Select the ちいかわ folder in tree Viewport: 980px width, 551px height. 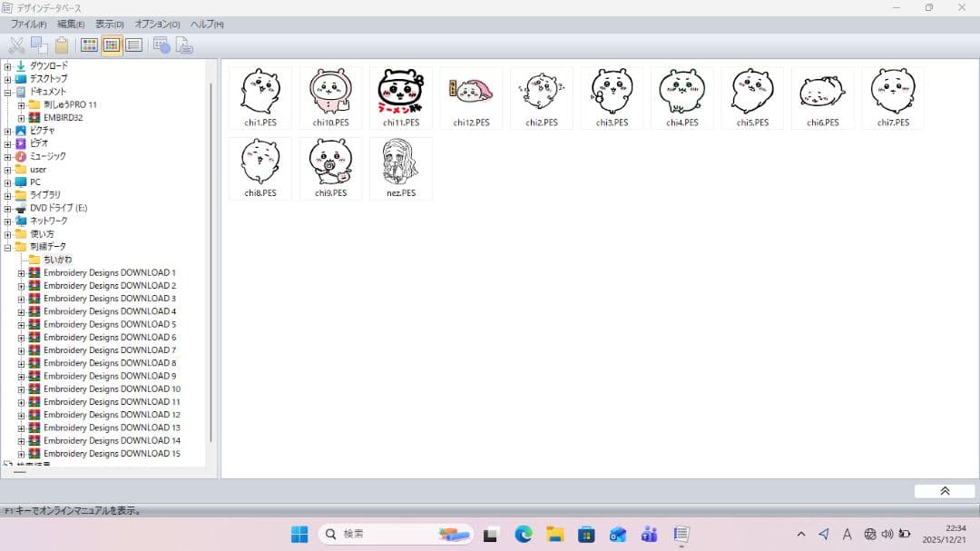click(x=57, y=260)
